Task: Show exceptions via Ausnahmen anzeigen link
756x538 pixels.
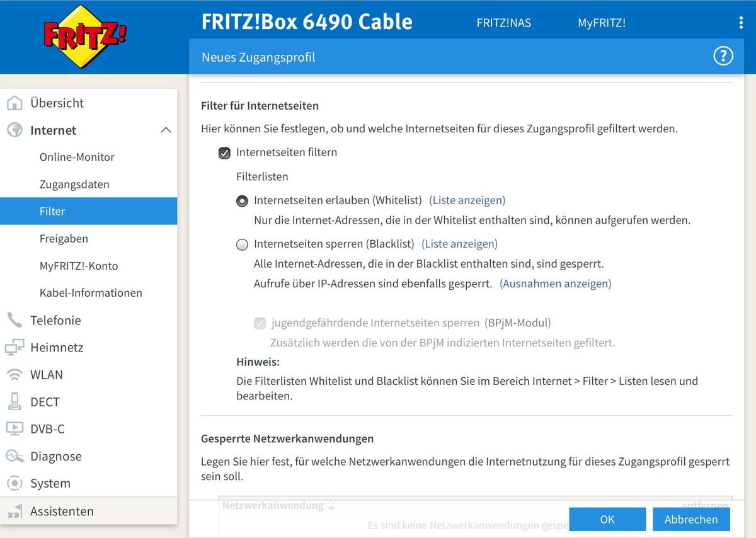Action: point(555,283)
